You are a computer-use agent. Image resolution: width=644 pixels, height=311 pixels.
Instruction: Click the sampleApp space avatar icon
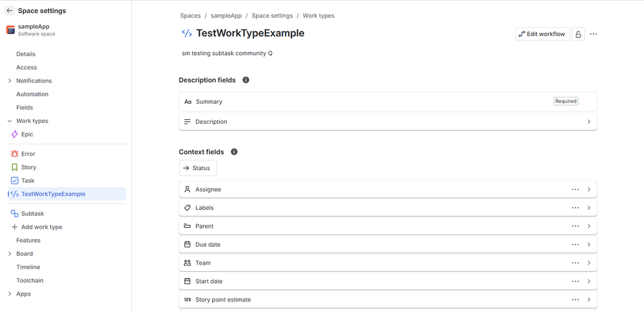[x=11, y=30]
